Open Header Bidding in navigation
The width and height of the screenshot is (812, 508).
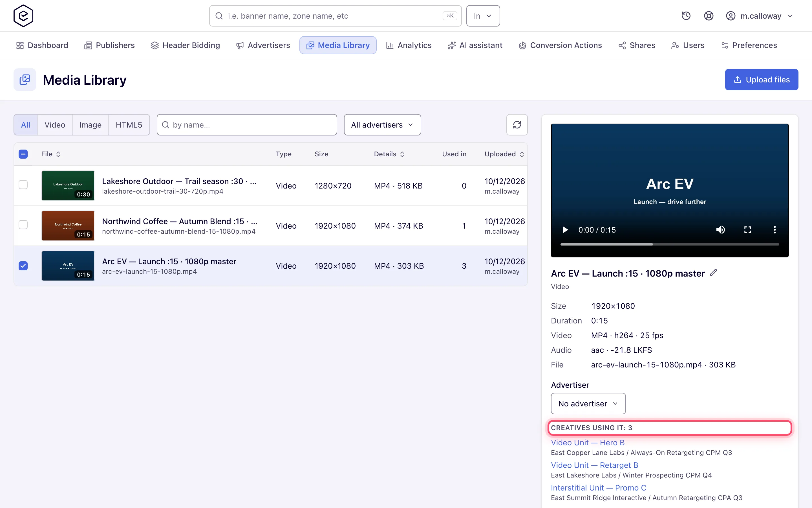coord(185,45)
